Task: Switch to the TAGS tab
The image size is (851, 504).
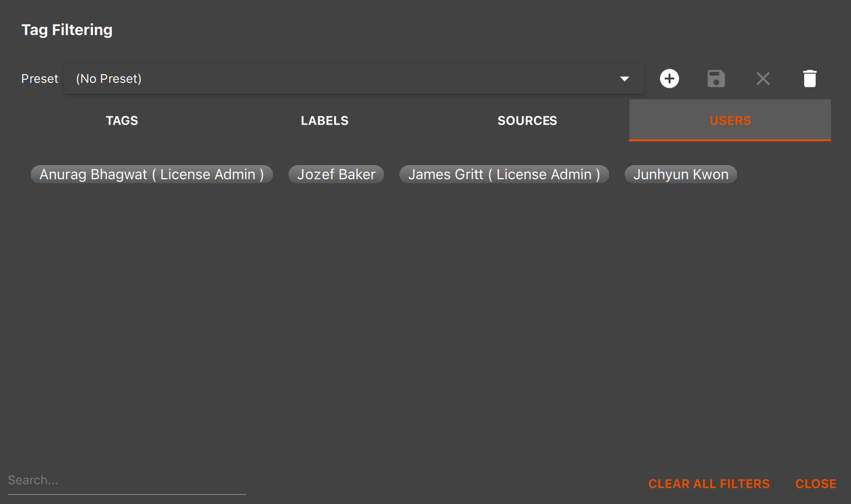Action: [122, 120]
